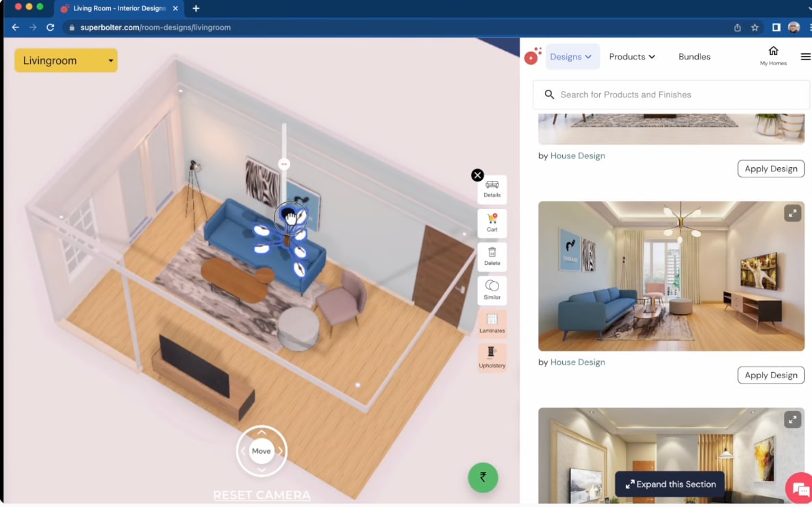Open the rupee price summary button
812x507 pixels.
(x=483, y=477)
